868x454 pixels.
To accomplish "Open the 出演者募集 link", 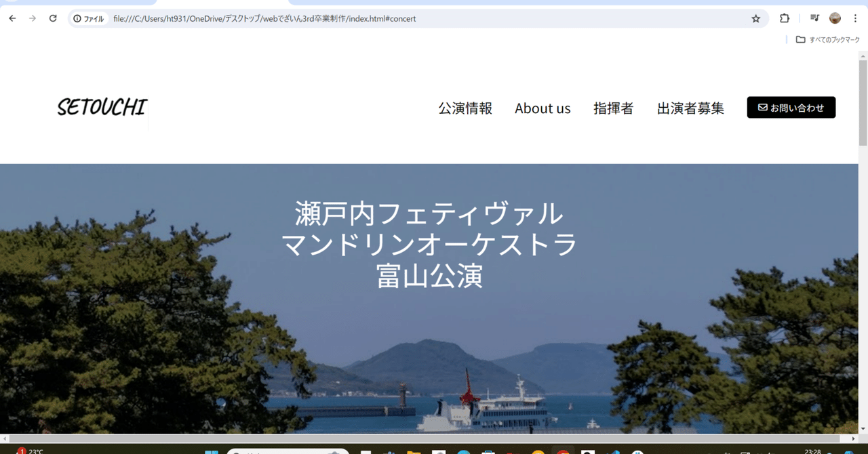I will [690, 108].
